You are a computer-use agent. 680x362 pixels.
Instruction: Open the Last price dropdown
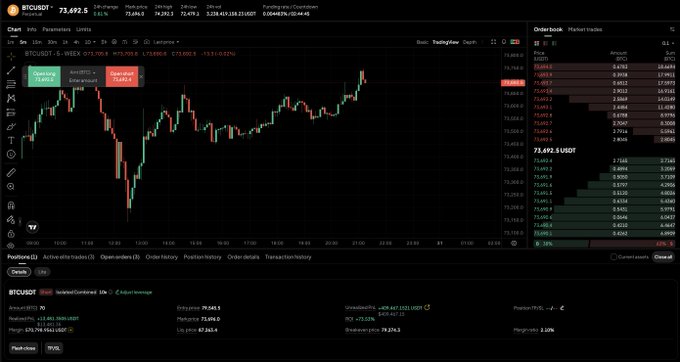167,42
